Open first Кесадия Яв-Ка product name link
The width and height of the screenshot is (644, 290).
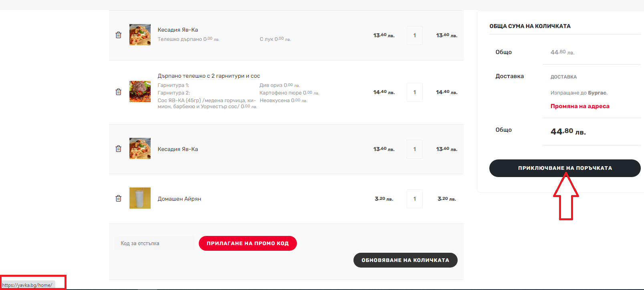point(178,30)
